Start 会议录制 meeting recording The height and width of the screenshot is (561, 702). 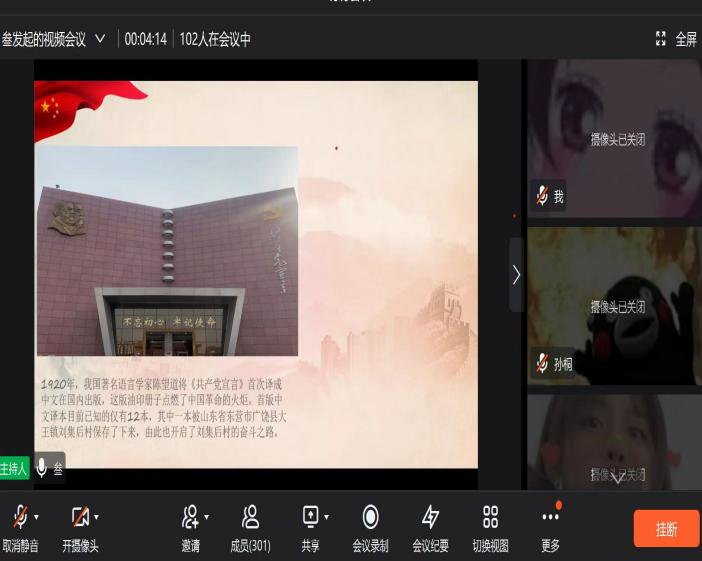point(370,517)
